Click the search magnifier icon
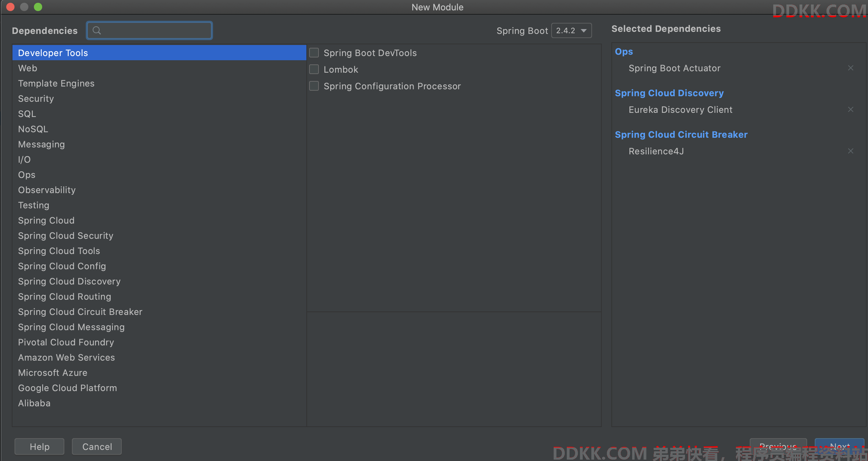Screen dimensions: 868x461 97,30
